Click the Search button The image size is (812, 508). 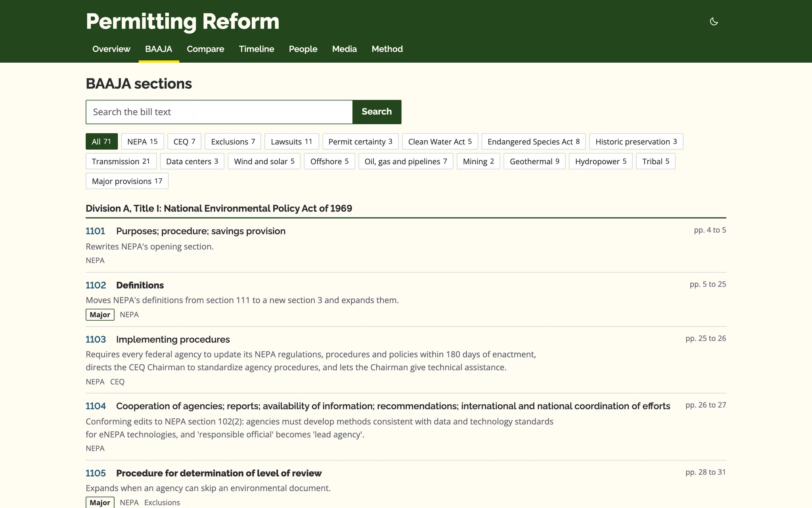(x=377, y=112)
